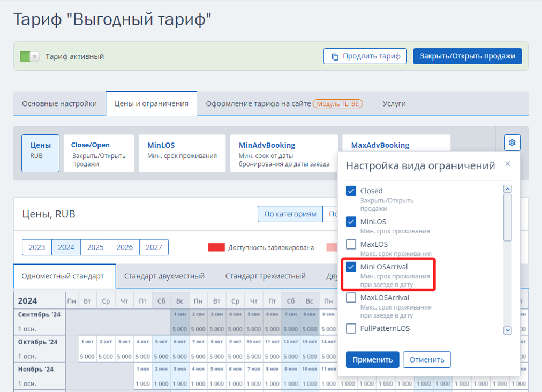Screen dimensions: 542x392
Task: Click the red Доступность заблокирована legend swatch
Action: (216, 247)
